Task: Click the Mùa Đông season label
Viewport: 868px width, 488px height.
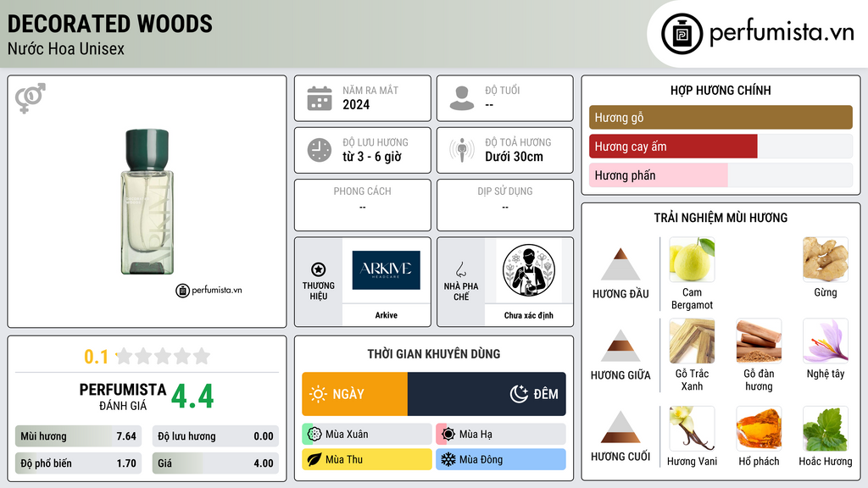Action: pyautogui.click(x=481, y=459)
